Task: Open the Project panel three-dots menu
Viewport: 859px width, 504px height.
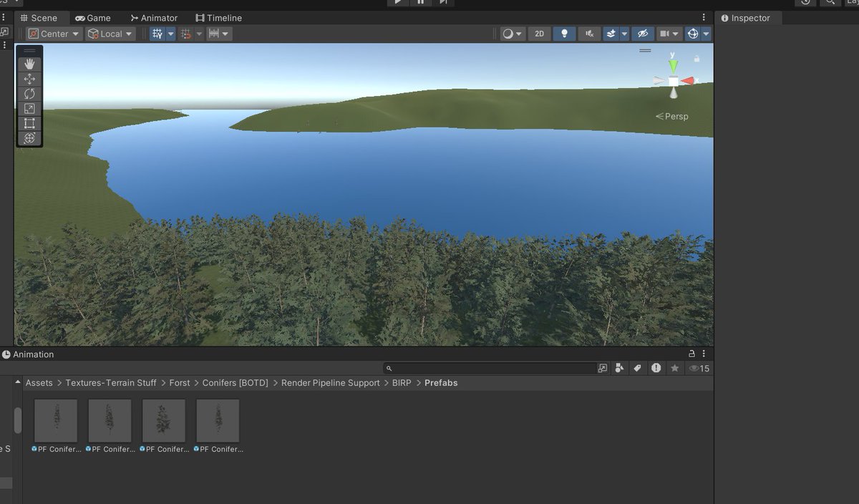Action: click(705, 354)
